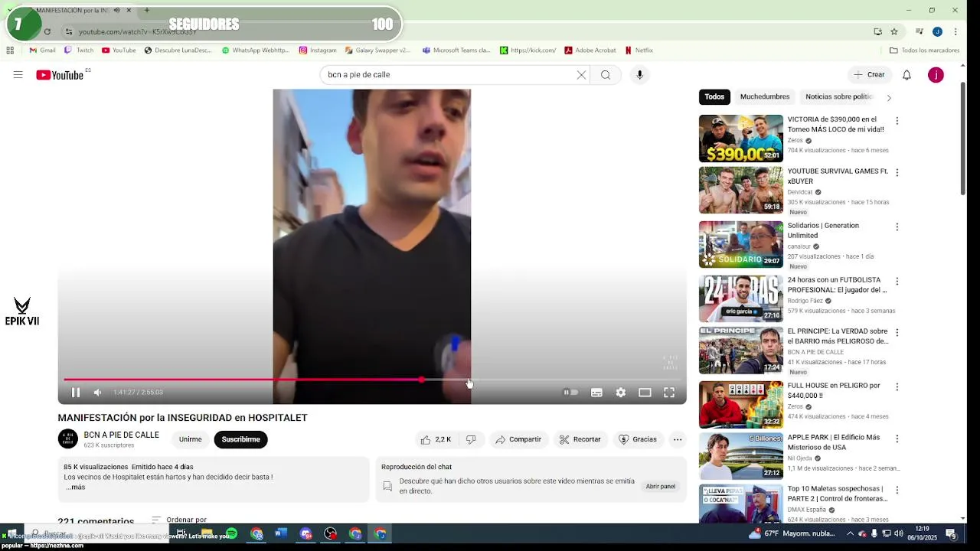Screen dimensions: 980x551
Task: Open the Gmail bookmark
Action: pos(42,51)
